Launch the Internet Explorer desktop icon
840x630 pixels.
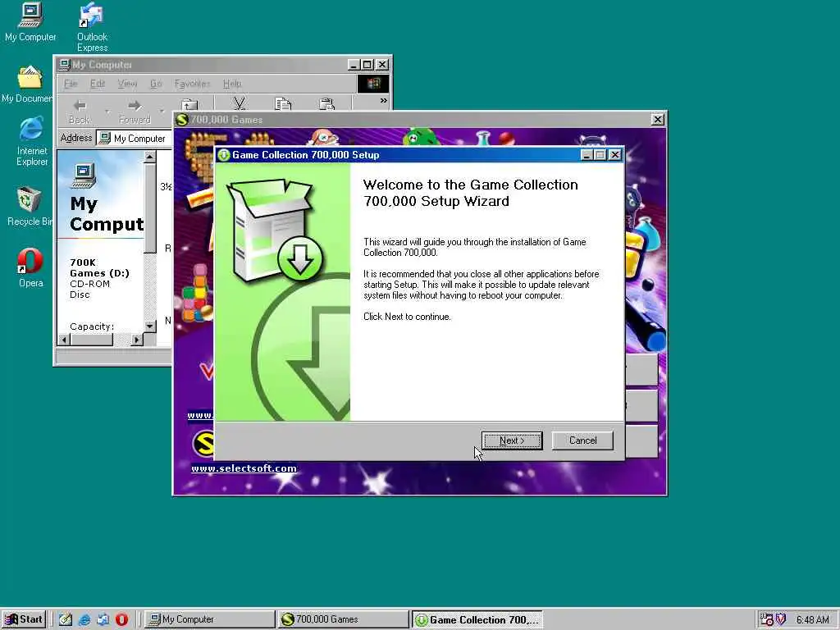pyautogui.click(x=32, y=141)
